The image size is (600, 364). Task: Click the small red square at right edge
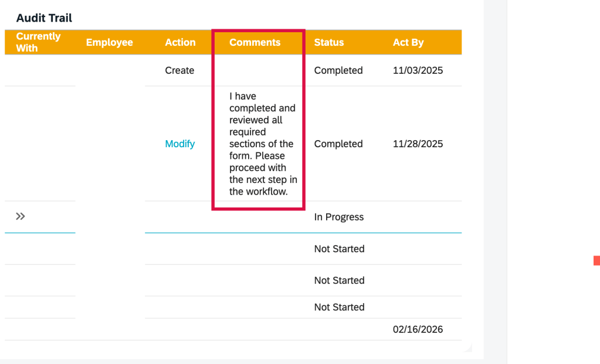(x=596, y=260)
